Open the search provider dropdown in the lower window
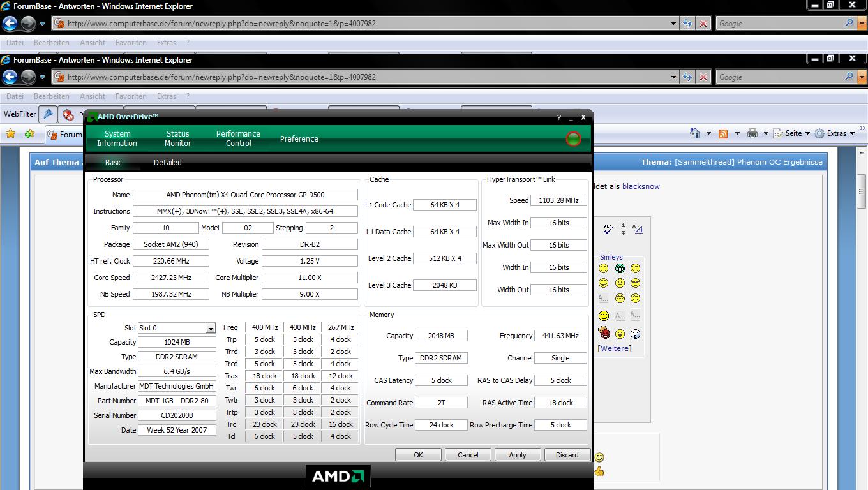This screenshot has height=490, width=868. click(862, 77)
